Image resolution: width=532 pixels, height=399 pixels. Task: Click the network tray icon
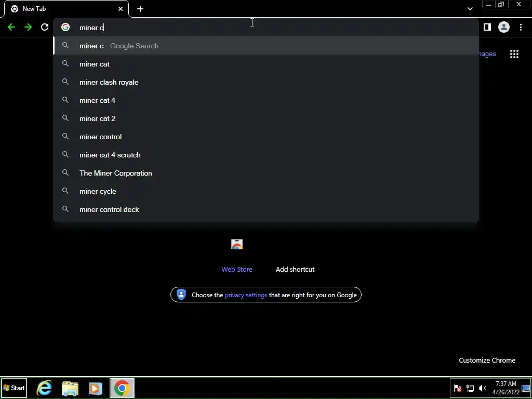click(470, 388)
